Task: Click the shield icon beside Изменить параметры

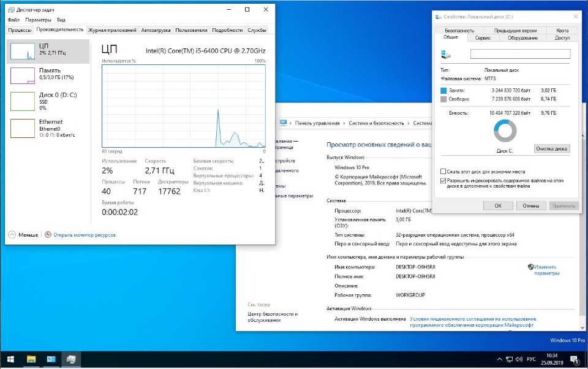Action: (x=530, y=267)
